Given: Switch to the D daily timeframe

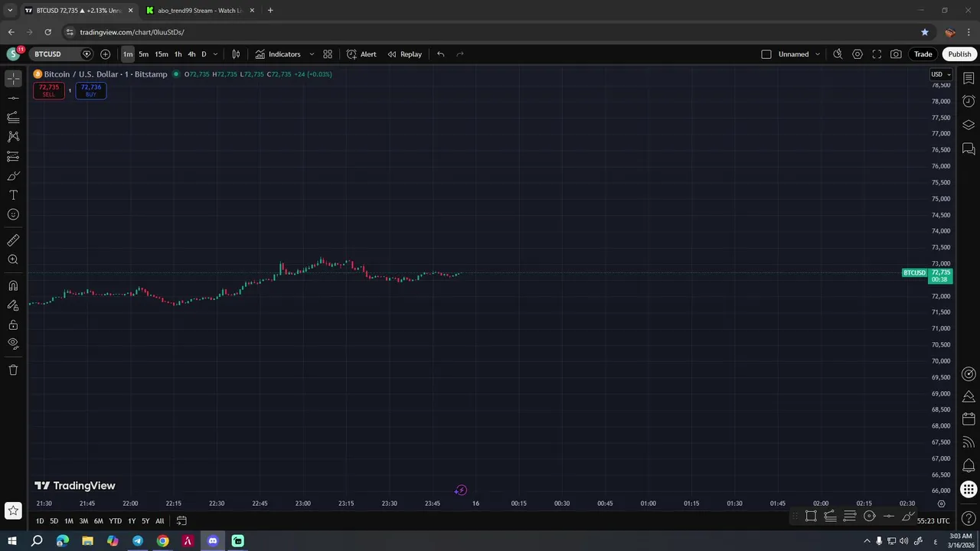Looking at the screenshot, I should pos(204,54).
